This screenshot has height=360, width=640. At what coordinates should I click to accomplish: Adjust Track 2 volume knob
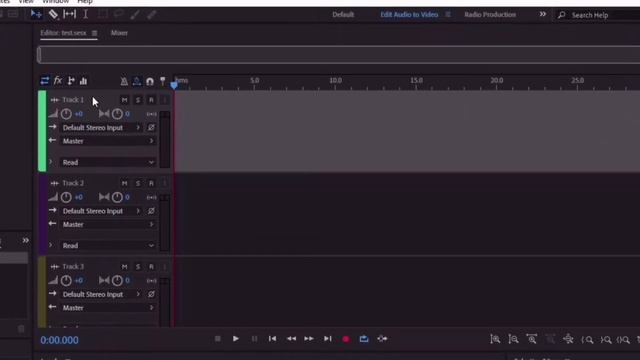click(66, 197)
